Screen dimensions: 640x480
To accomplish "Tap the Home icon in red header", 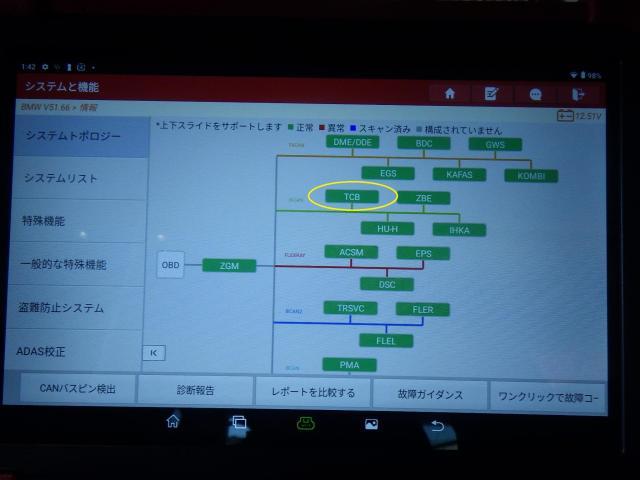I will [450, 93].
